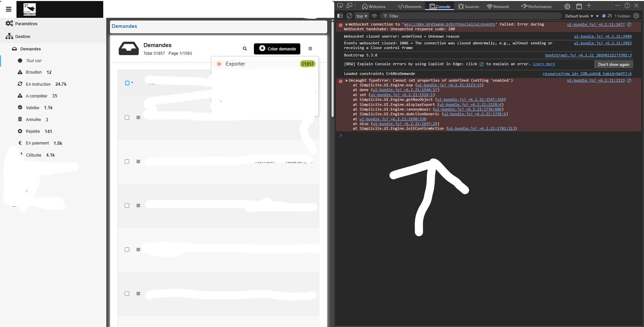The image size is (644, 327).
Task: Open the top JavaScript context dropdown
Action: coord(362,16)
